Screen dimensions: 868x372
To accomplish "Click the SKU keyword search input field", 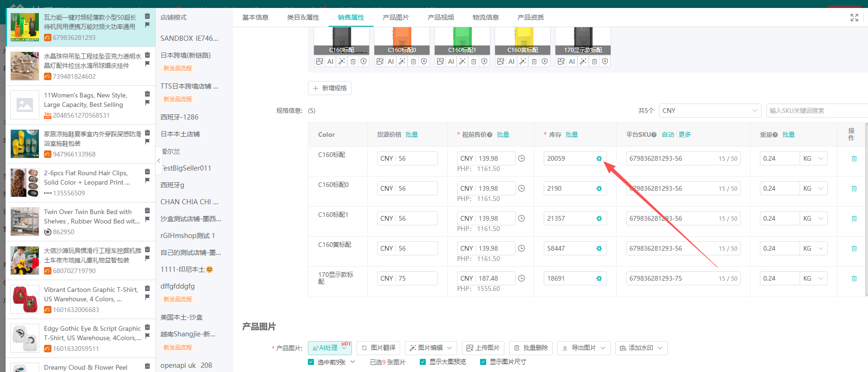I will [817, 111].
